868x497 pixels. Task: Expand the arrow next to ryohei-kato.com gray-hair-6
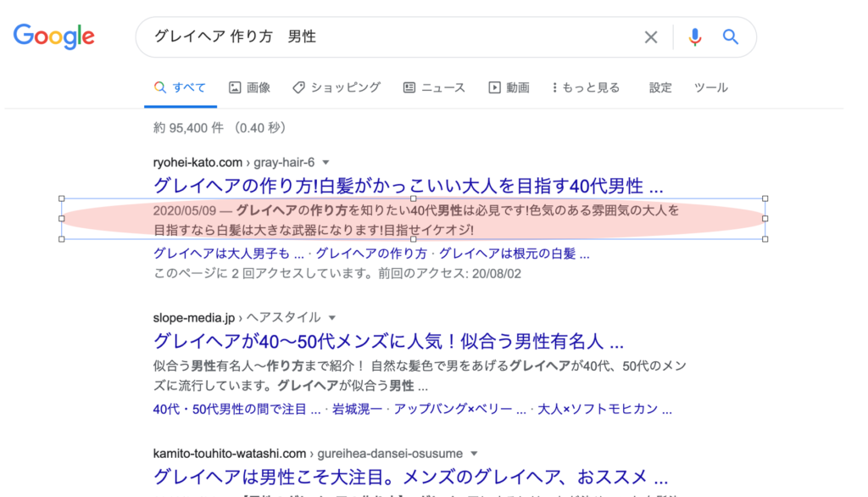(326, 162)
